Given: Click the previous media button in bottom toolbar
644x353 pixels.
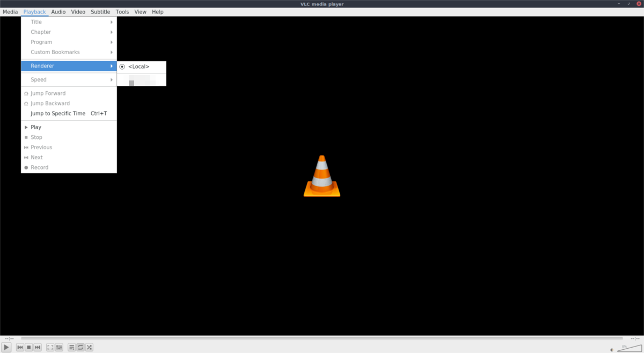Looking at the screenshot, I should click(20, 348).
